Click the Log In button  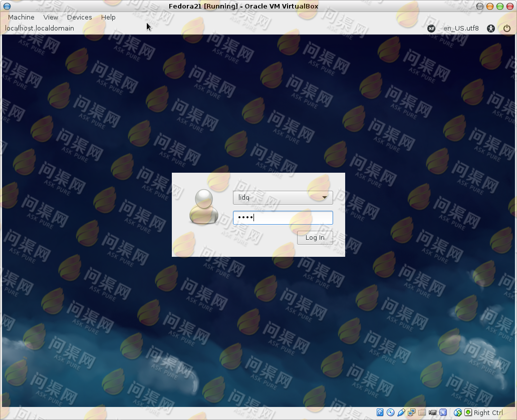click(315, 237)
